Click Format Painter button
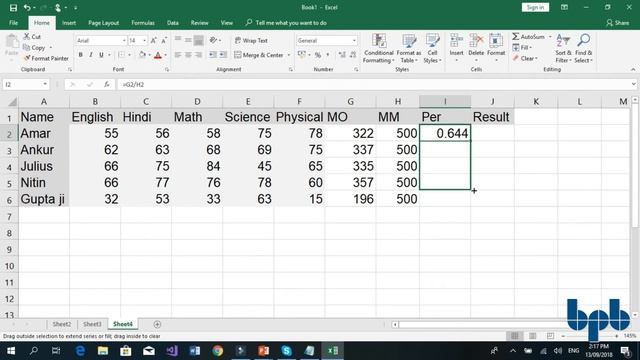The width and height of the screenshot is (640, 360). coord(46,58)
